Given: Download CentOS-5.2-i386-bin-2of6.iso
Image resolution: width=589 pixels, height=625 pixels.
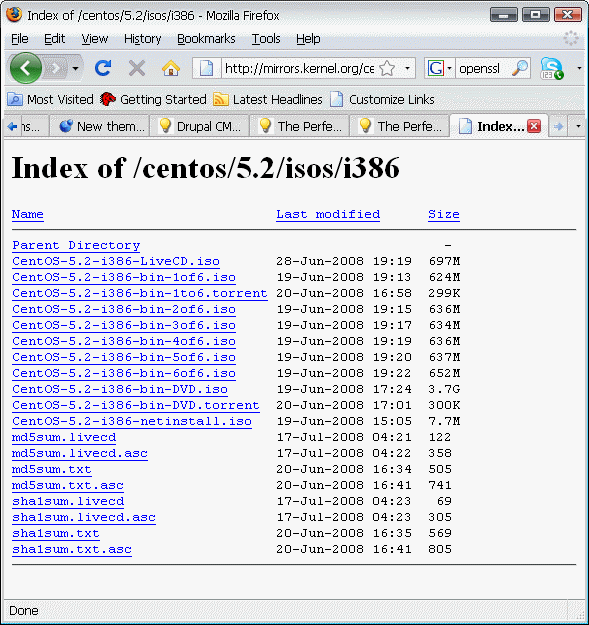Looking at the screenshot, I should [124, 309].
